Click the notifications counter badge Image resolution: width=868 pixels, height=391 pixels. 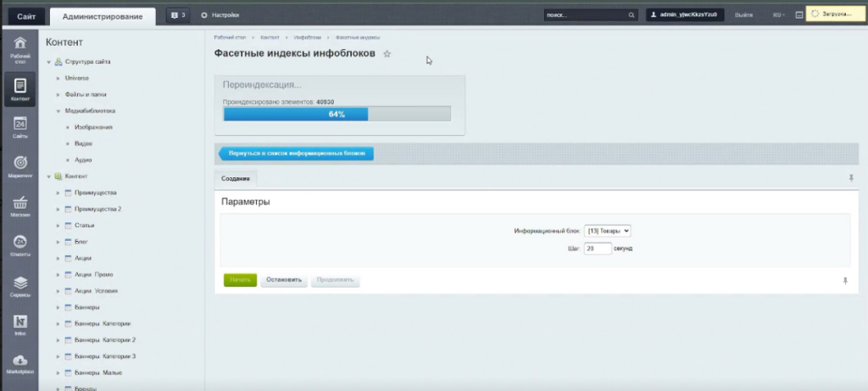(x=177, y=15)
